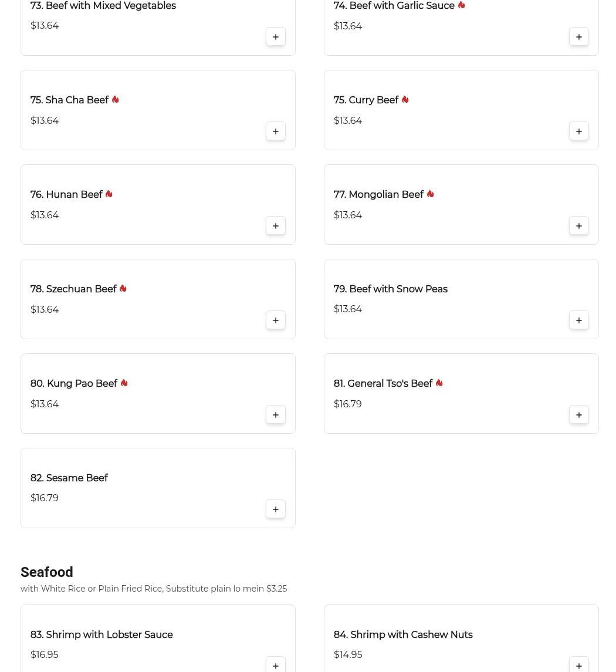616x672 pixels.
Task: Add Kung Pao Beef to cart
Action: 276,415
